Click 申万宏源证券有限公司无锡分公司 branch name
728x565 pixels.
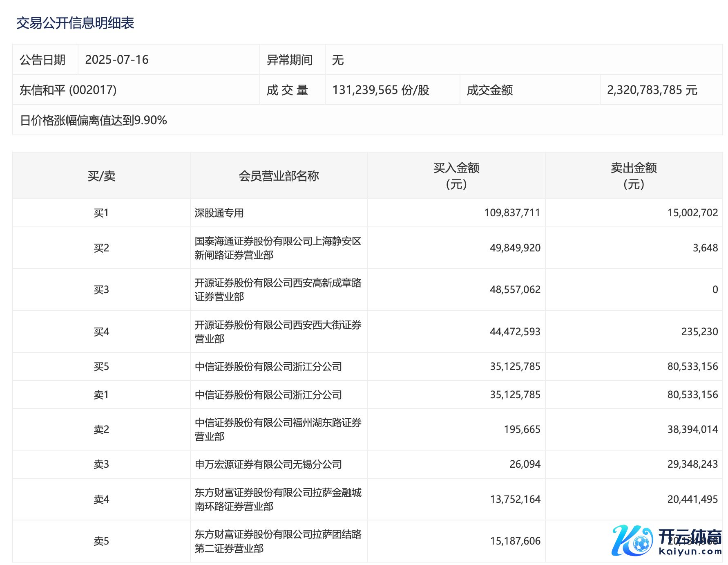point(268,464)
